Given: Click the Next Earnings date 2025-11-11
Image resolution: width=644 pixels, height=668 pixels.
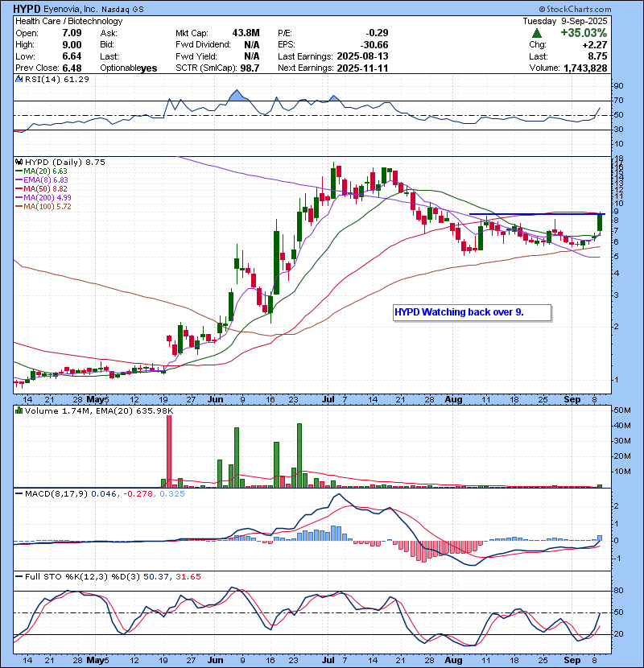Looking at the screenshot, I should point(362,68).
